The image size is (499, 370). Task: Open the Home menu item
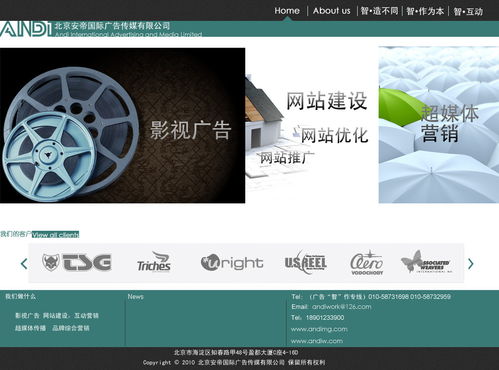(x=287, y=11)
